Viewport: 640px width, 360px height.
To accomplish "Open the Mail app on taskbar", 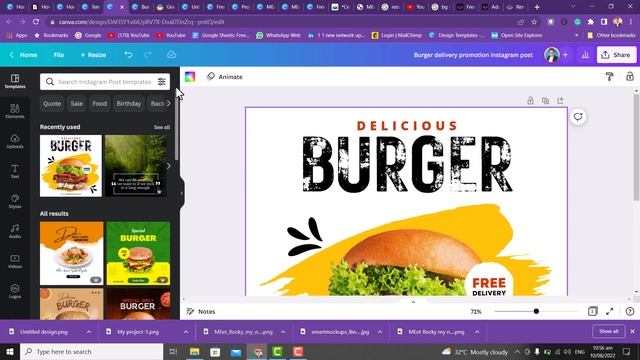I will pos(236,351).
